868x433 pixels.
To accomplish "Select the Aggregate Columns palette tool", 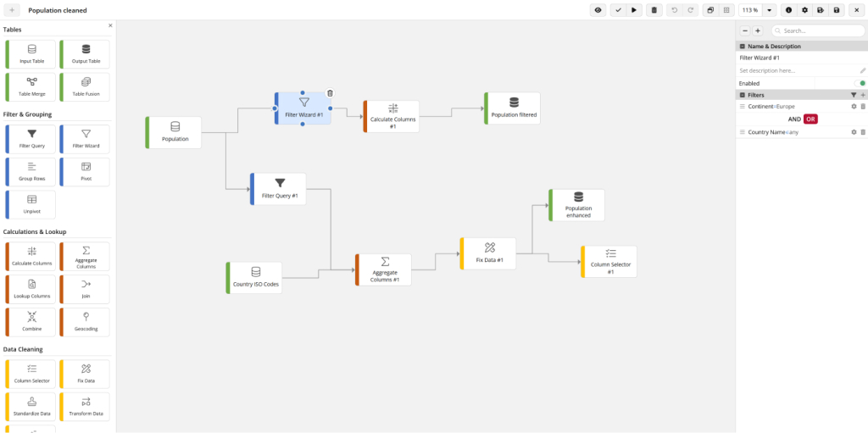I will pos(85,257).
